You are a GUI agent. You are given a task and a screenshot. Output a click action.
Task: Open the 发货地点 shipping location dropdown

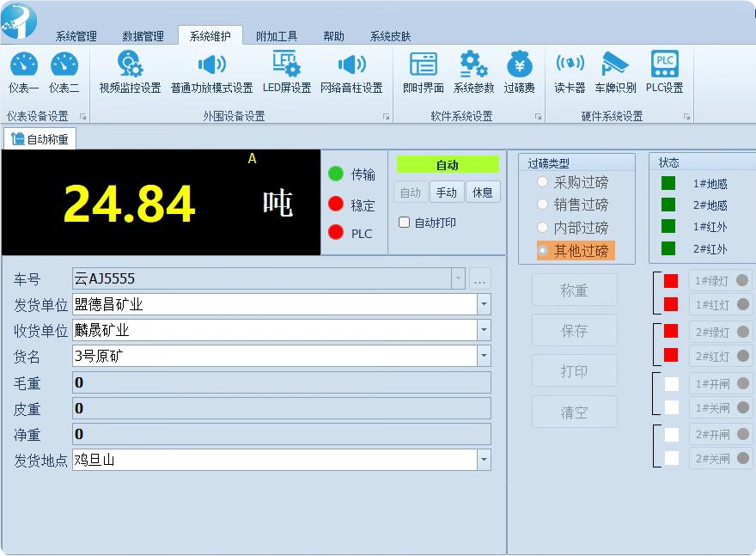[484, 458]
